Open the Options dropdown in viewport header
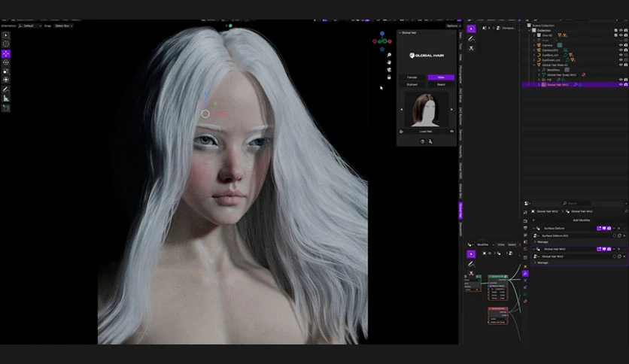This screenshot has width=629, height=364. [x=453, y=26]
